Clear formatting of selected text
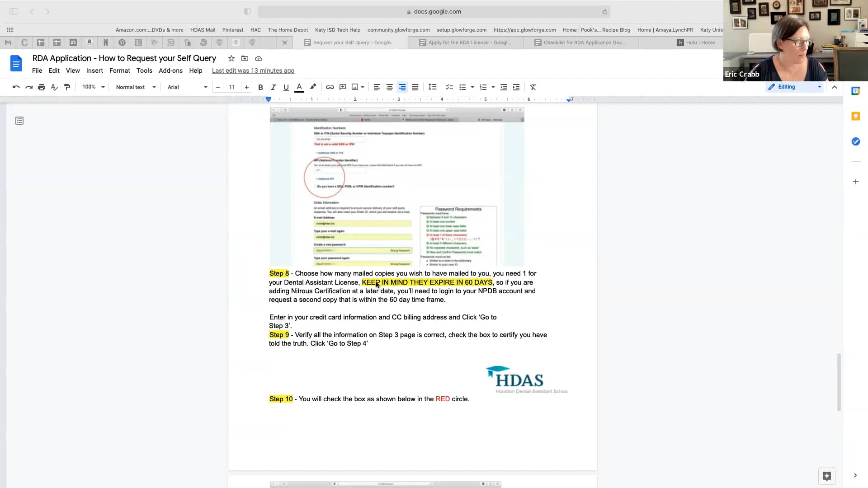This screenshot has height=488, width=868. tap(533, 87)
